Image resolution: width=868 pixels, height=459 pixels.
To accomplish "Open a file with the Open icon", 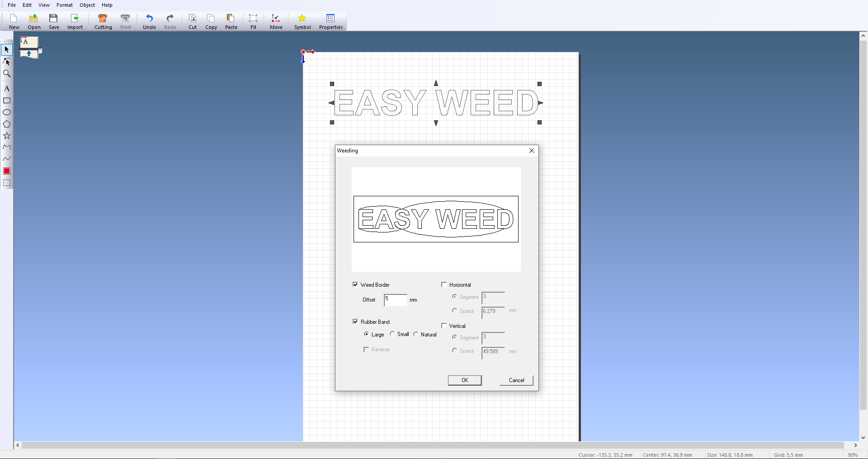I will click(x=34, y=21).
